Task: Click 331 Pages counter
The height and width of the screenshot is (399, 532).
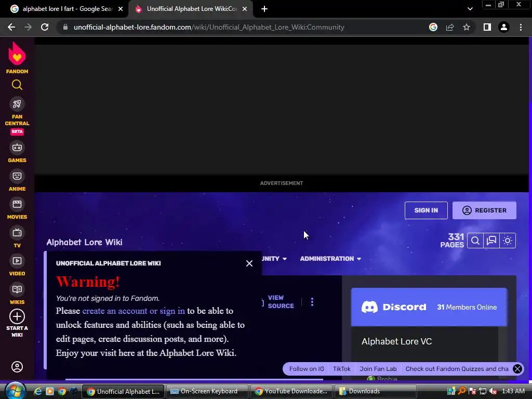Action: tap(452, 241)
